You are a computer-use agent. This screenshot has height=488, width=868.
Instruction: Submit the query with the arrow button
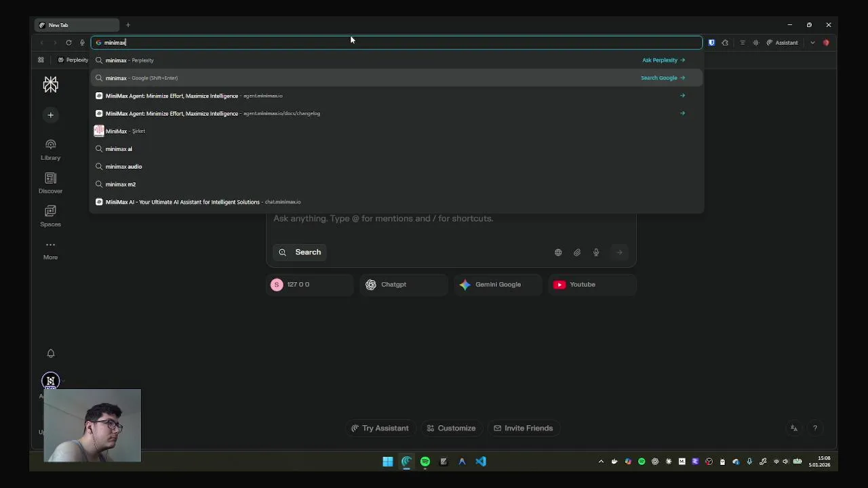pos(619,252)
